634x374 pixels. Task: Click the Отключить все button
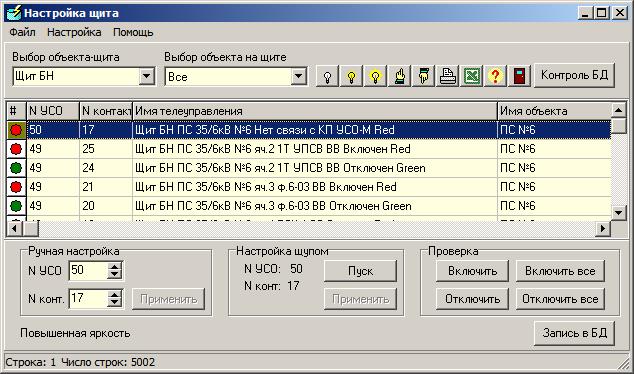coord(560,299)
